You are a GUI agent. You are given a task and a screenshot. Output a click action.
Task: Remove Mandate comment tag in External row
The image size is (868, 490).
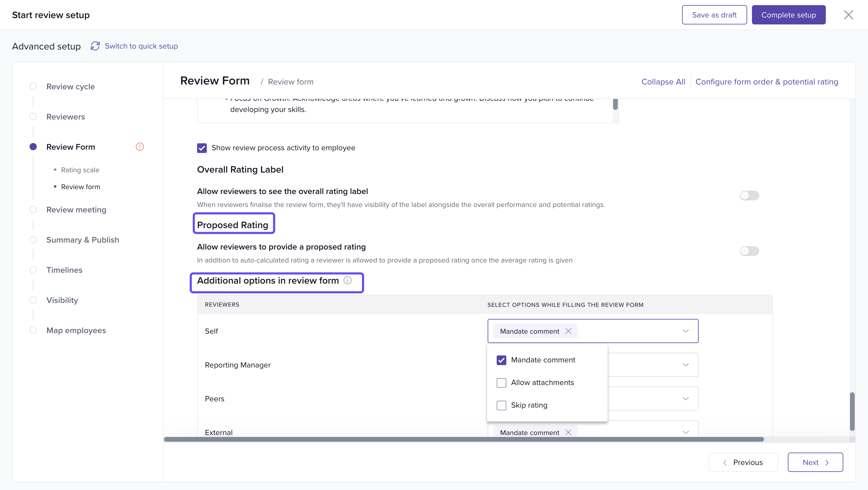[568, 432]
